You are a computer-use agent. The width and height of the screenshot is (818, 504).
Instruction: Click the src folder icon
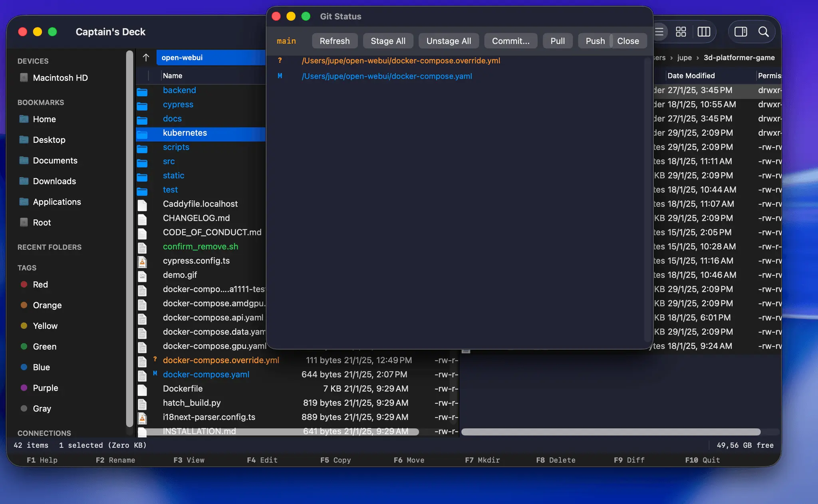tap(142, 163)
